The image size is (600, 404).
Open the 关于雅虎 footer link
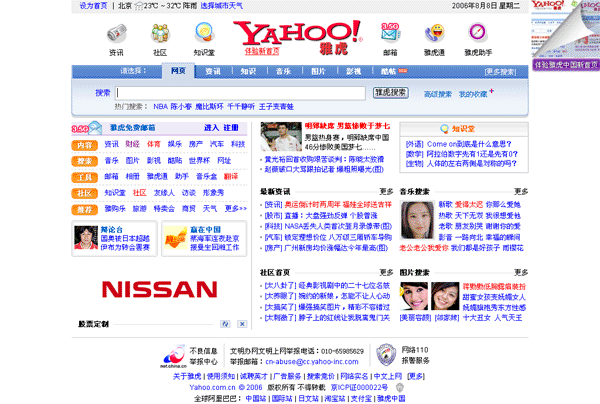point(187,376)
